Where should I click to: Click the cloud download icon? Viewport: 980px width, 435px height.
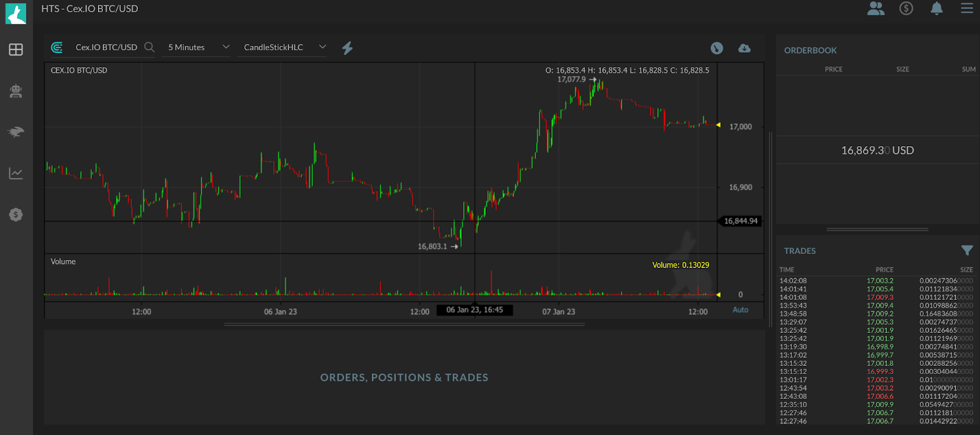tap(744, 48)
